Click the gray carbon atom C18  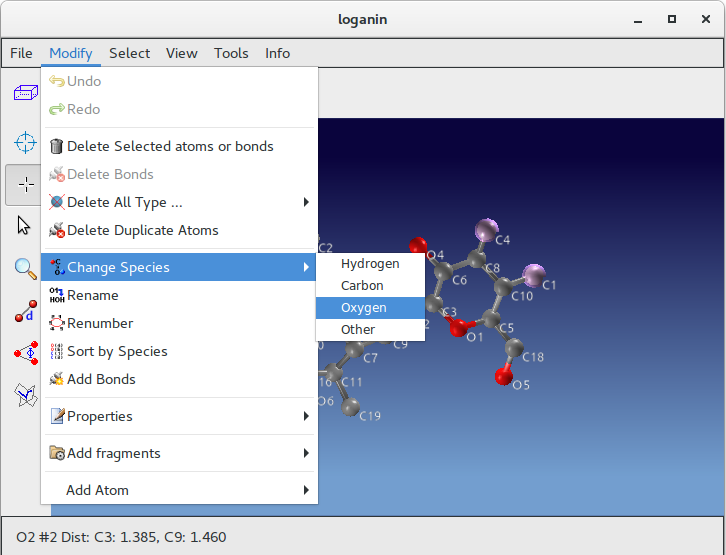[514, 348]
